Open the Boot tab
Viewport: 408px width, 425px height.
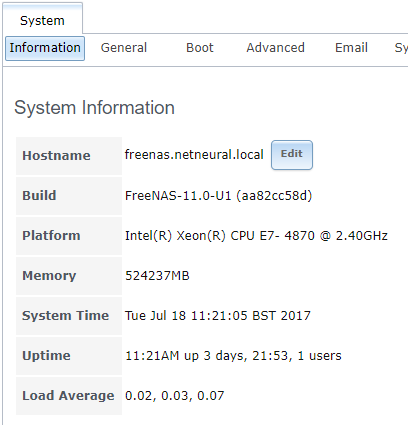point(200,48)
